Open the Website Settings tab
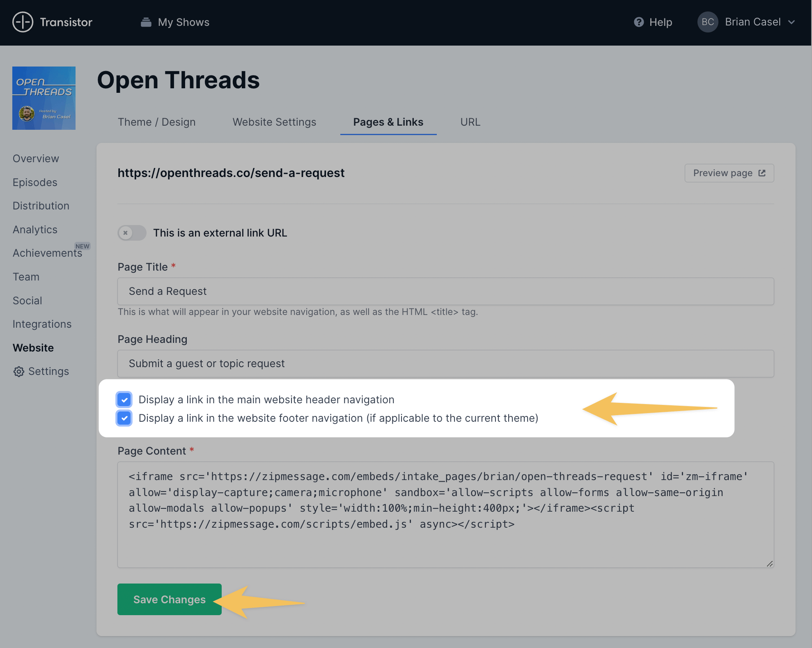This screenshot has height=648, width=812. (x=274, y=122)
